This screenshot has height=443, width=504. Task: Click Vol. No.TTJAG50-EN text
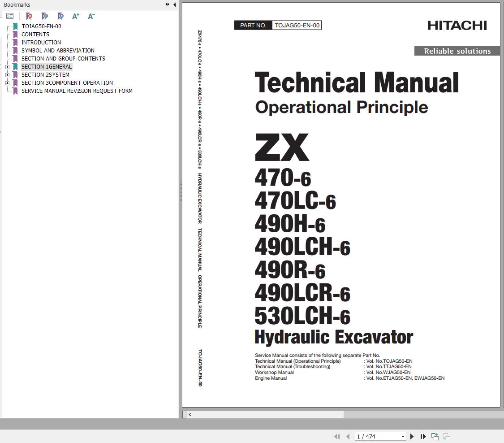point(389,366)
